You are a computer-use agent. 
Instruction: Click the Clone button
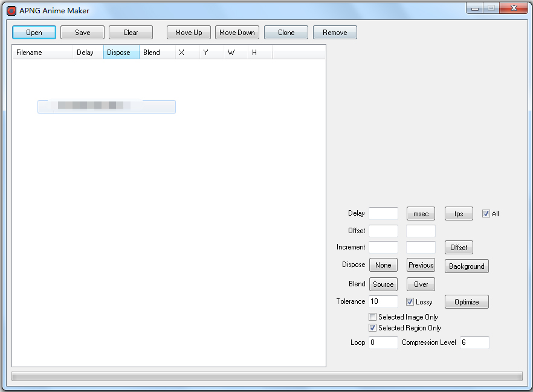(286, 33)
